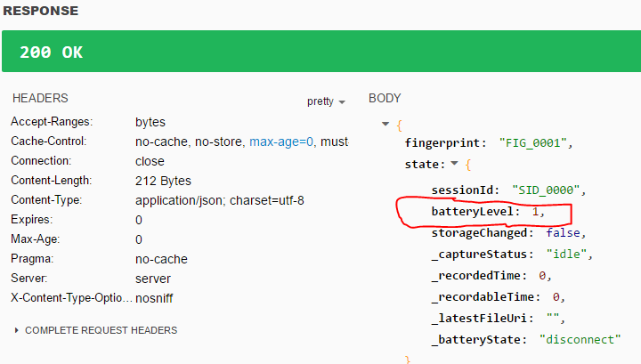Click the _batteryState "disconnect" value
641x364 pixels.
pos(580,339)
